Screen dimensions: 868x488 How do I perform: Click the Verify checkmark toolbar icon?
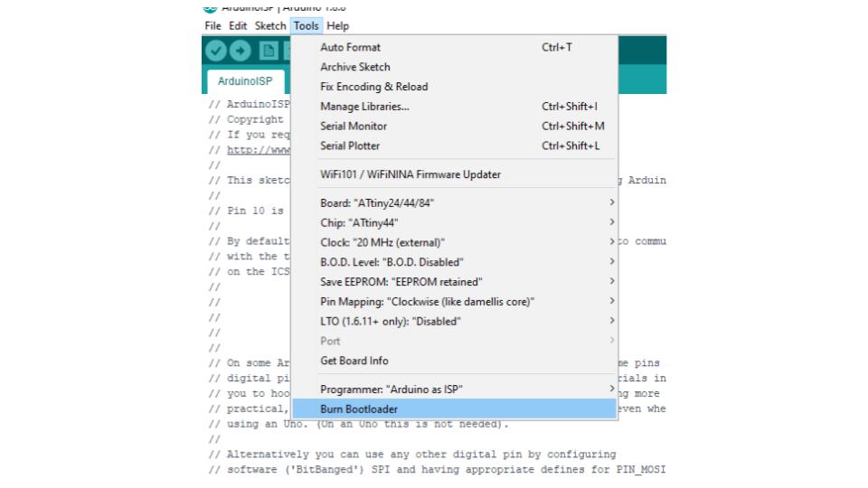(x=216, y=51)
